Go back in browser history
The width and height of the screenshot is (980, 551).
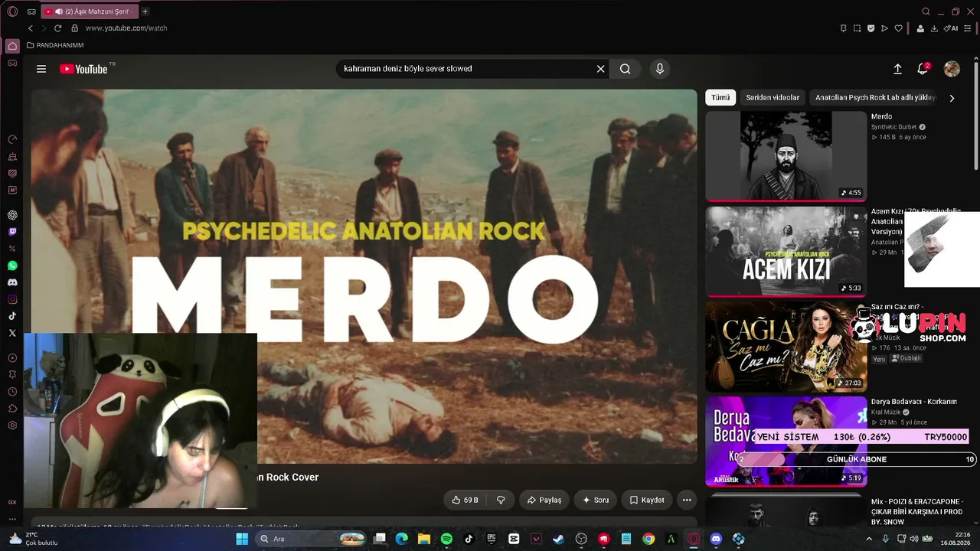(31, 28)
